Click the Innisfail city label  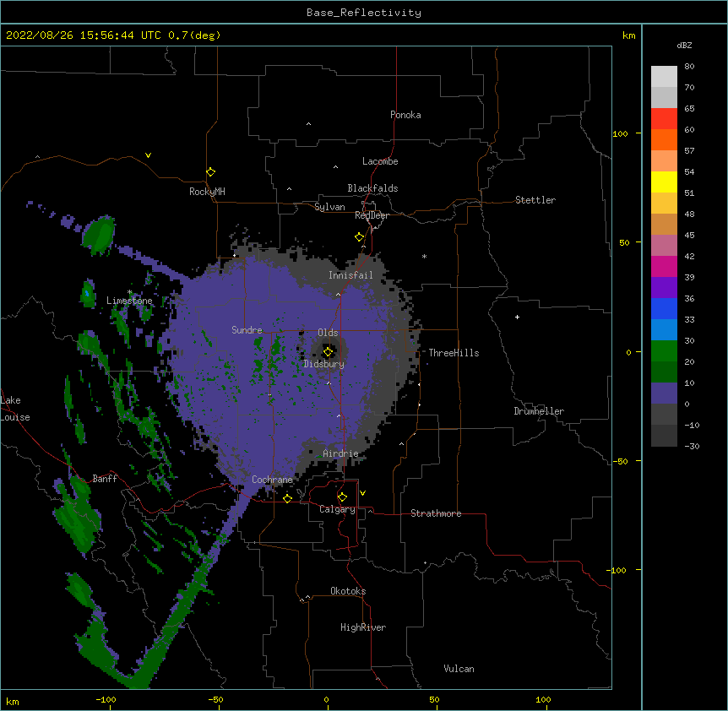tap(350, 275)
